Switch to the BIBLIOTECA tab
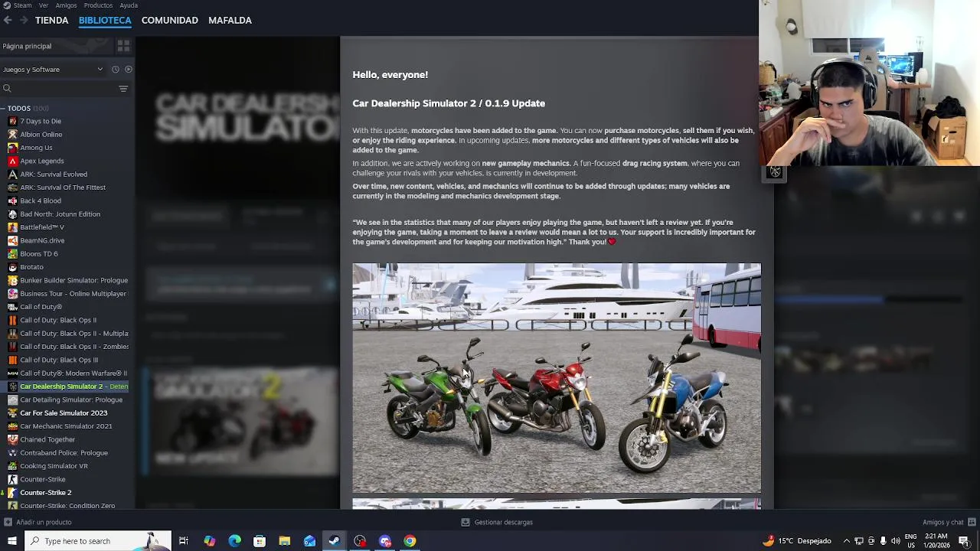Screen dimensions: 980x551 tap(105, 20)
